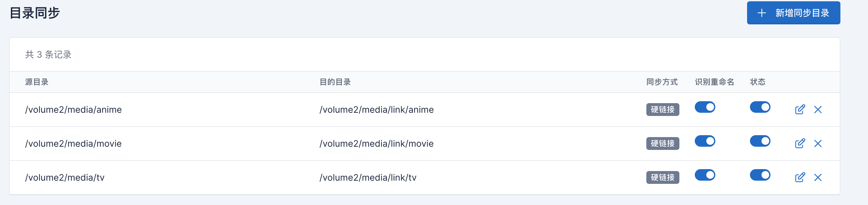Delete the /volume2/media/anime sync entry
This screenshot has height=205, width=868.
click(x=817, y=110)
